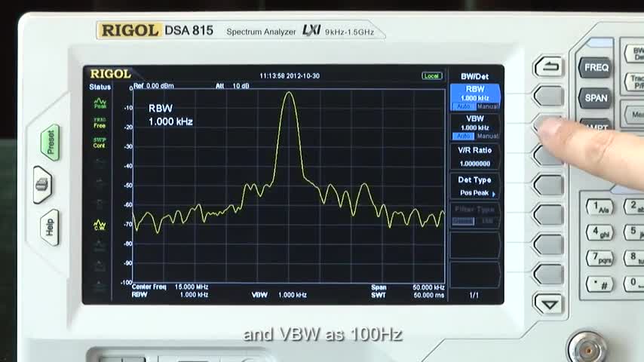Screen dimensions: 644x362
Task: Click the SWP Cont status indicator
Action: [x=99, y=143]
